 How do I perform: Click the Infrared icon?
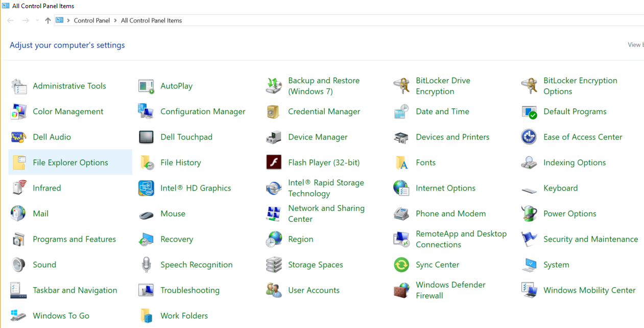pos(19,189)
